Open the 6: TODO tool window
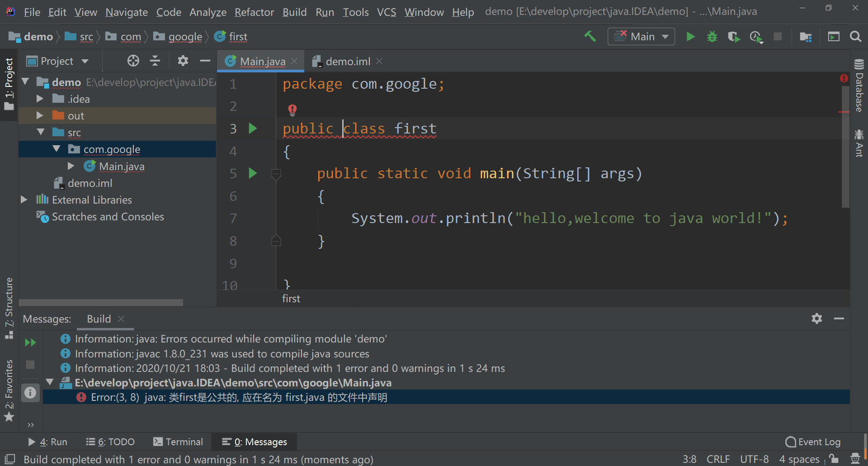Screen dimensions: 868x466 (x=110, y=442)
